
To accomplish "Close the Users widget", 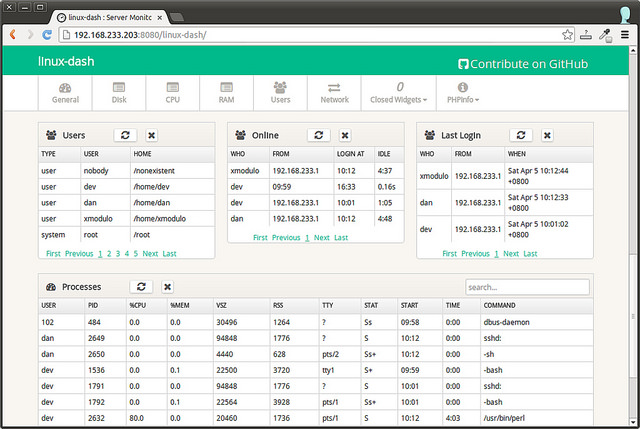I will click(152, 135).
